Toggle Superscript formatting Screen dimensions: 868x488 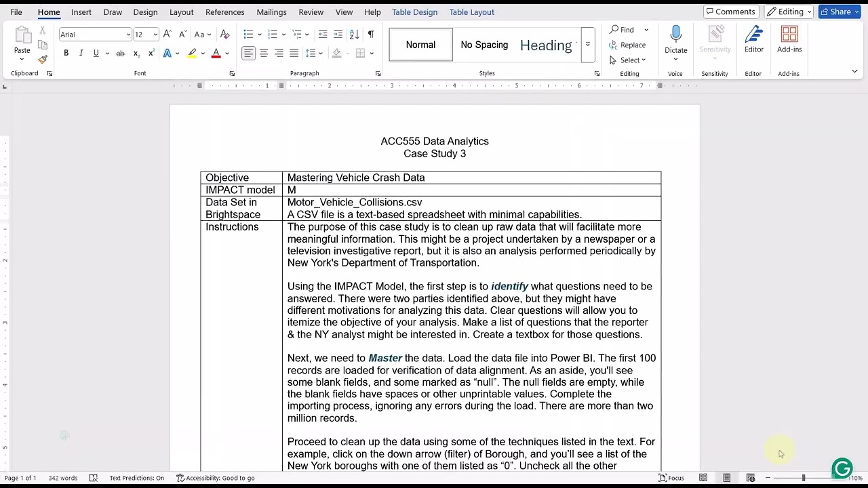click(150, 53)
